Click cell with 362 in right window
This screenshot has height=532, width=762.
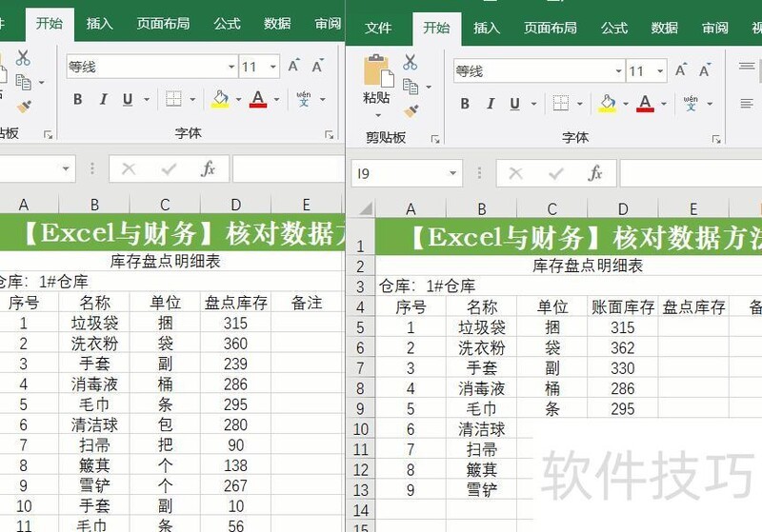point(623,348)
